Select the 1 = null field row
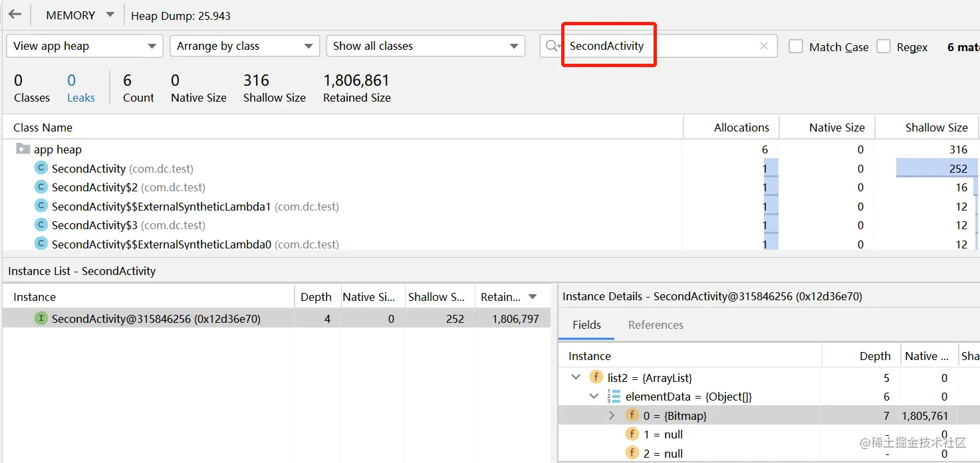 pos(769,434)
